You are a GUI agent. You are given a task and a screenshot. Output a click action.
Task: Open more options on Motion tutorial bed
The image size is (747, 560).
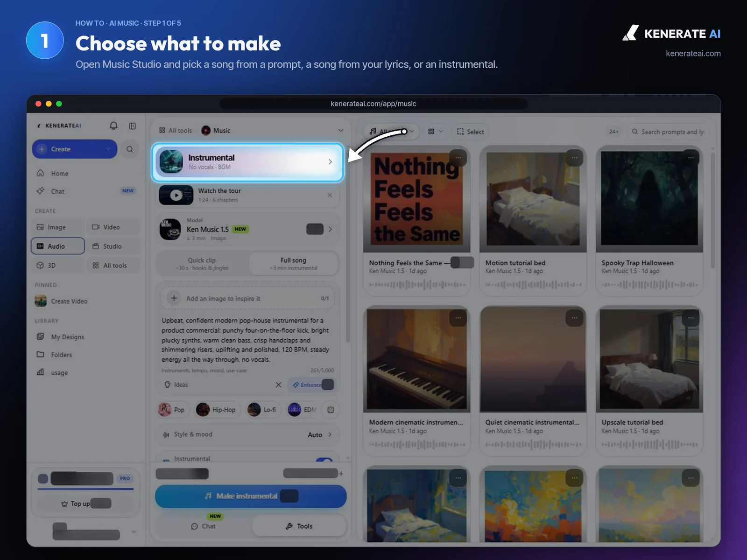point(574,158)
